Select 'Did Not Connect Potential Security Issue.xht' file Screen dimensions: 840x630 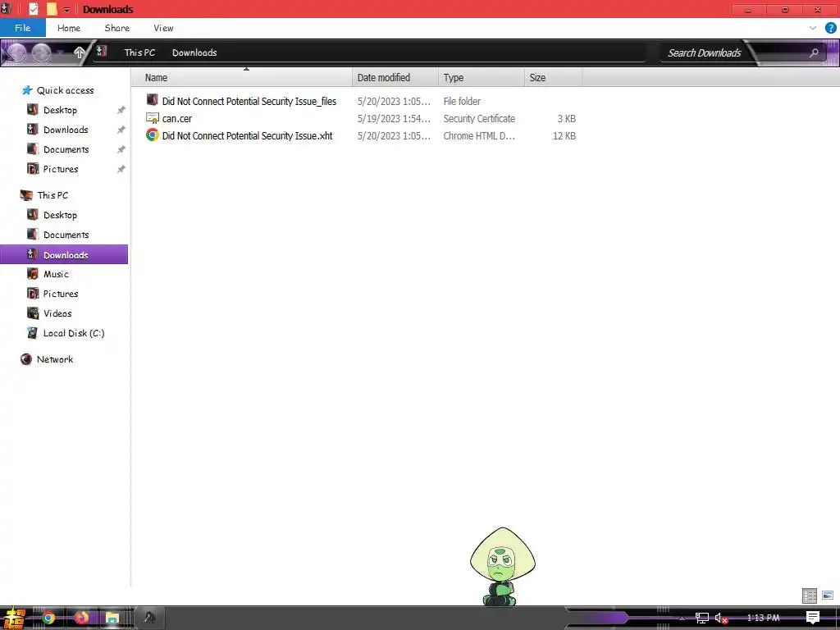(x=247, y=135)
